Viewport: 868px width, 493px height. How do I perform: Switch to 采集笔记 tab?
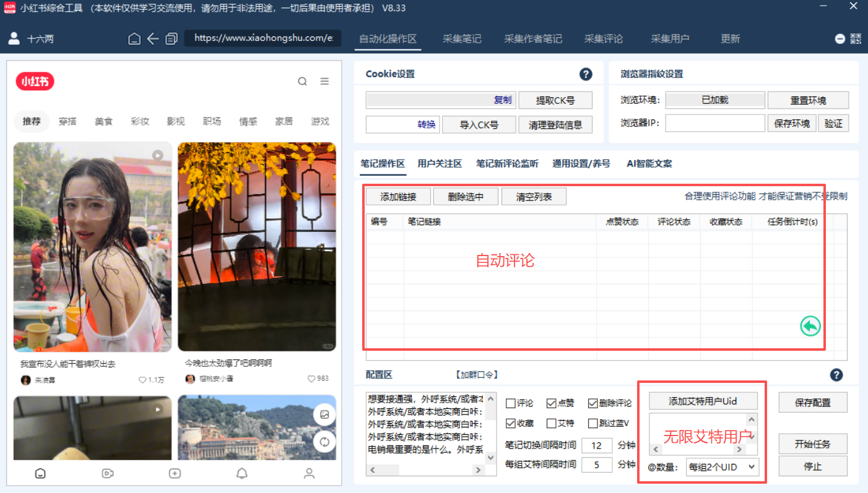tap(462, 38)
